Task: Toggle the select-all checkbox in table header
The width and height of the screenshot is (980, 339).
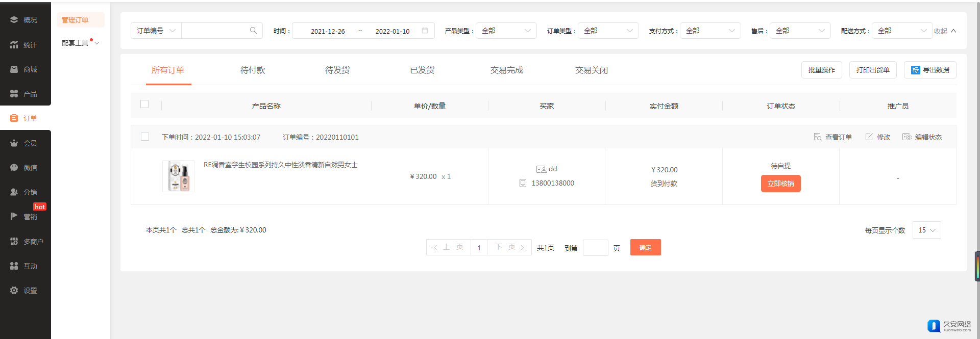Action: tap(144, 104)
